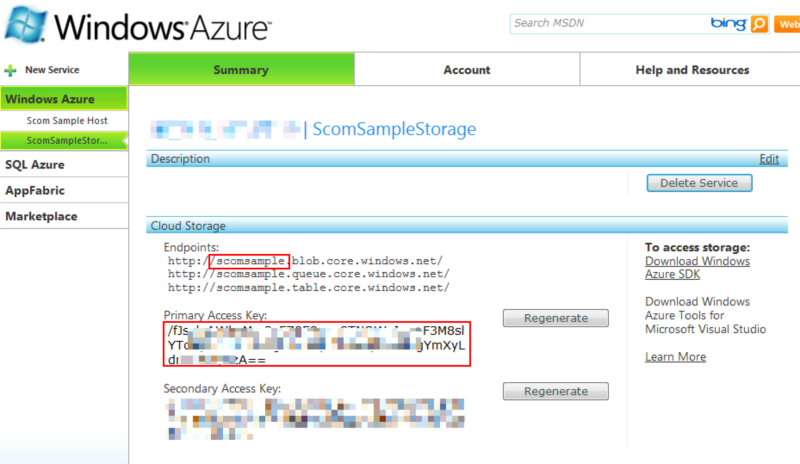
Task: Click the Cloud Storage section header
Action: (x=467, y=225)
